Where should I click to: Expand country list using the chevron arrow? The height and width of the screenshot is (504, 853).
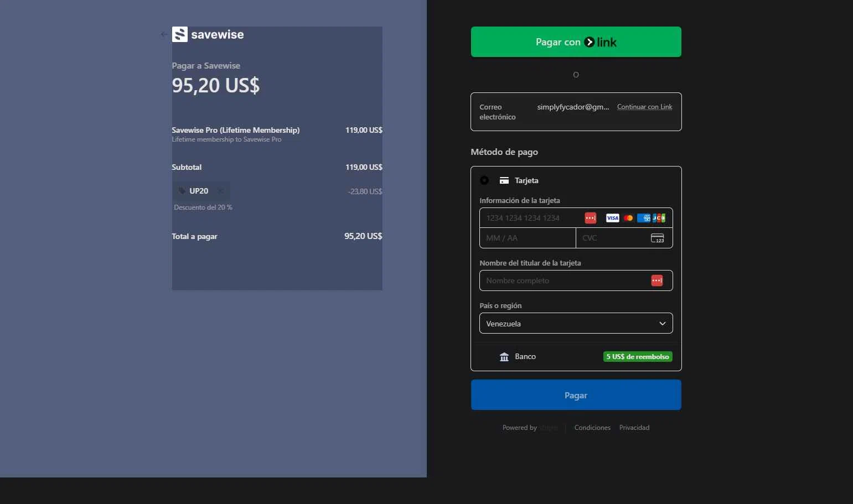pos(663,324)
